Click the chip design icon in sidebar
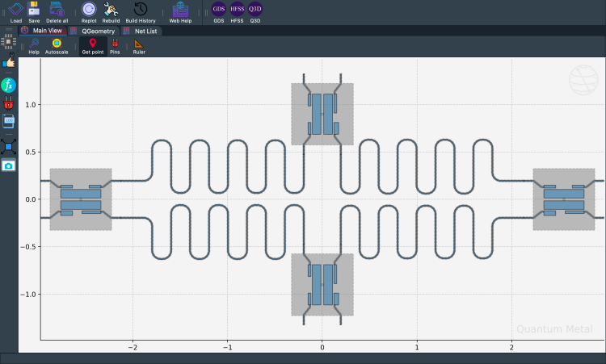This screenshot has height=364, width=606. coord(9,41)
